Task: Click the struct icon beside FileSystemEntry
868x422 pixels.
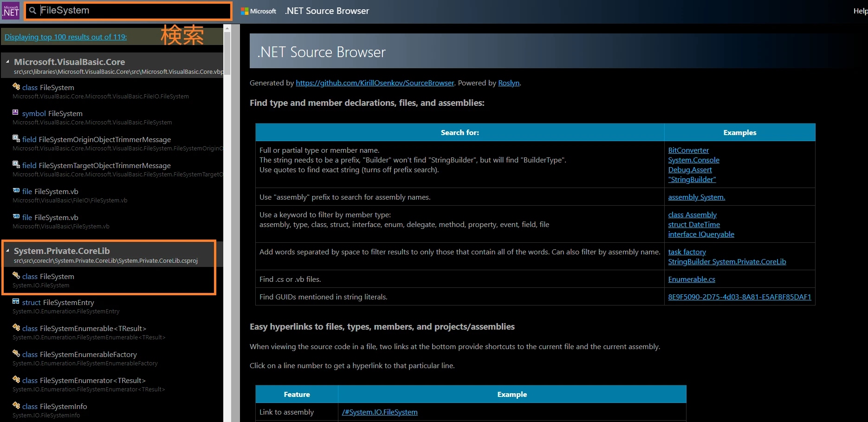Action: (16, 301)
